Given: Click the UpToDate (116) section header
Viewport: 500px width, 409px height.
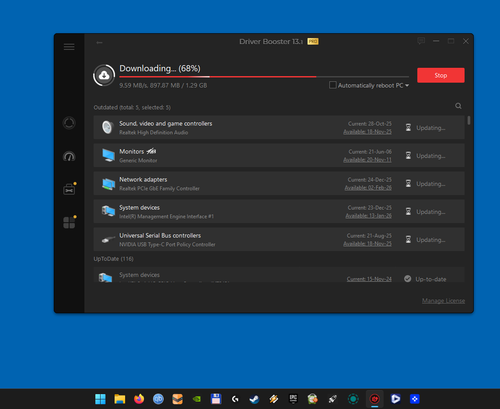Looking at the screenshot, I should click(x=113, y=259).
